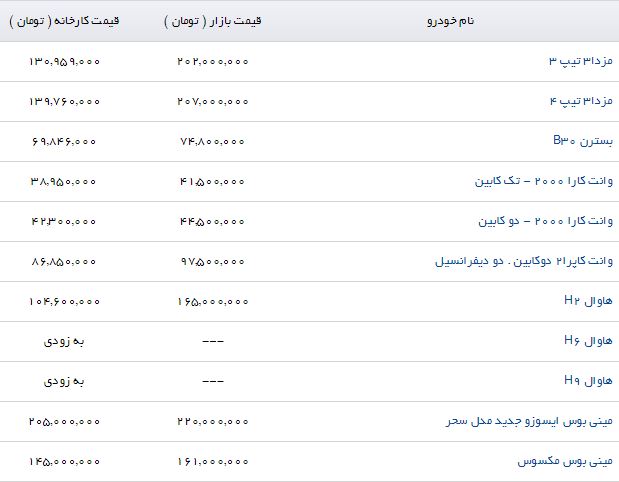Click the هاوال H۲ link
Viewport: 619px width, 482px height.
tap(588, 301)
